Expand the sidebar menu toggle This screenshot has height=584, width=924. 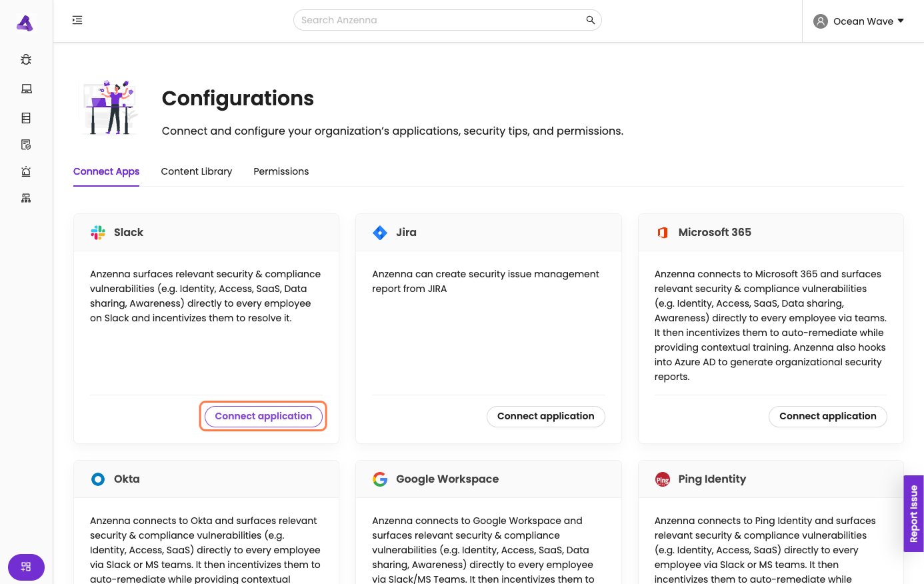[77, 20]
